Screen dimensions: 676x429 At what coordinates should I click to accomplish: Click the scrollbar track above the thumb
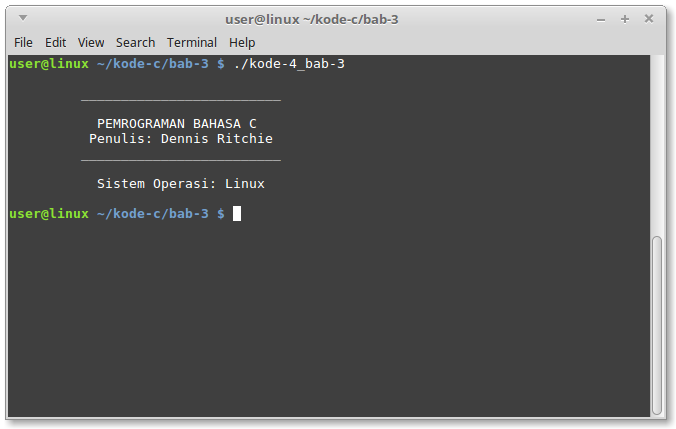coord(657,146)
